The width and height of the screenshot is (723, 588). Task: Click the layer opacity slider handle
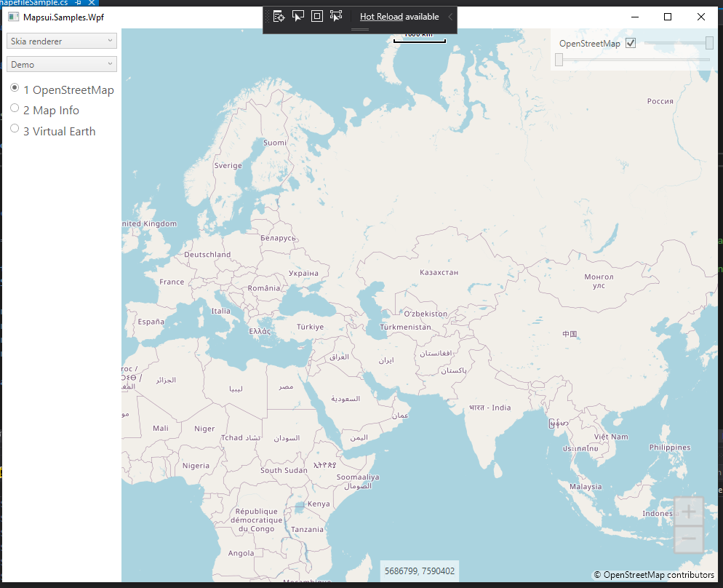709,43
